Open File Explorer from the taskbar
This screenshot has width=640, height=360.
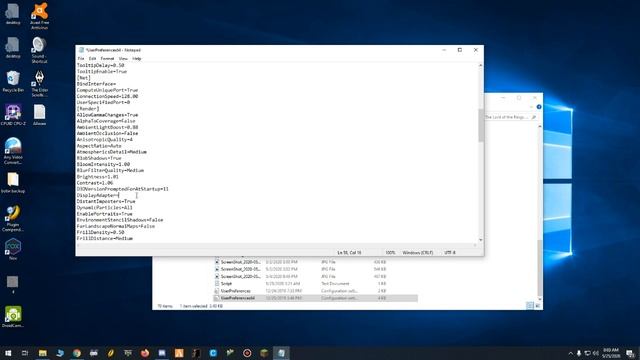pos(42,353)
